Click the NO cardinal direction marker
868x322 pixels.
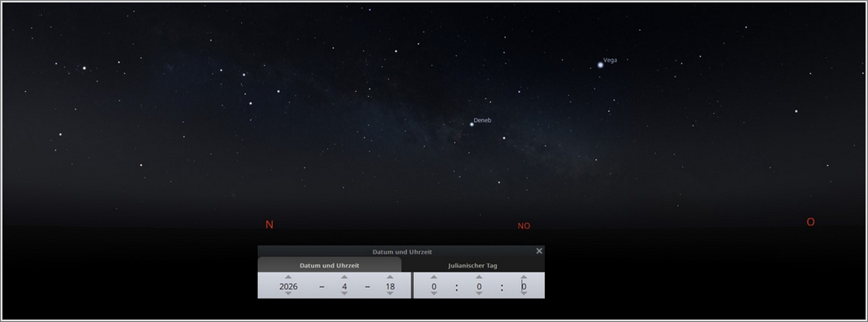[524, 226]
